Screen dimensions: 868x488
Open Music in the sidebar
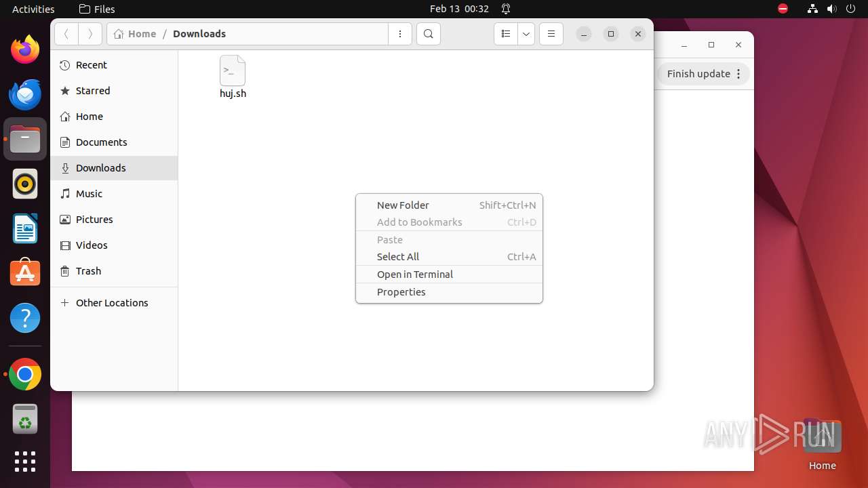click(114, 194)
